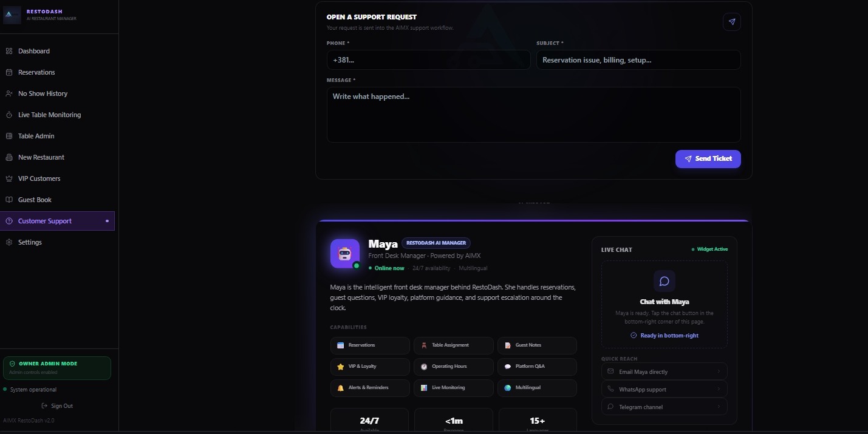Viewport: 868px width, 434px height.
Task: Click the chat bubble icon above Chat with Maya
Action: tap(664, 281)
